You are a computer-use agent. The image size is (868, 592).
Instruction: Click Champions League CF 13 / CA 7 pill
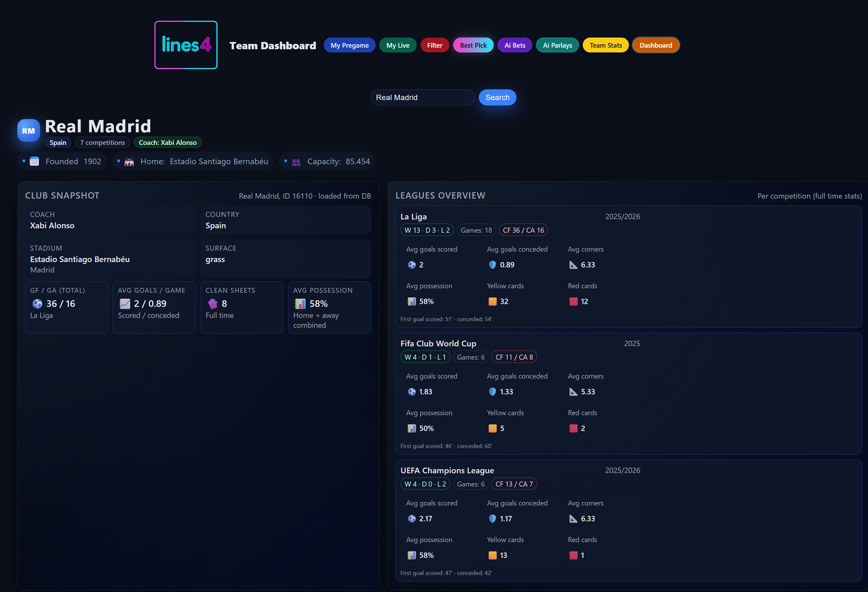pyautogui.click(x=514, y=484)
